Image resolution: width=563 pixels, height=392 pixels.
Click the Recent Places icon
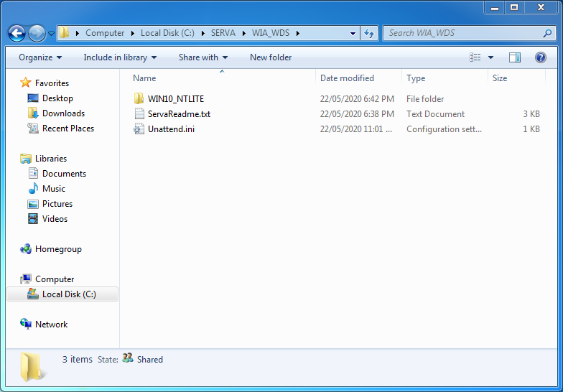pos(33,128)
